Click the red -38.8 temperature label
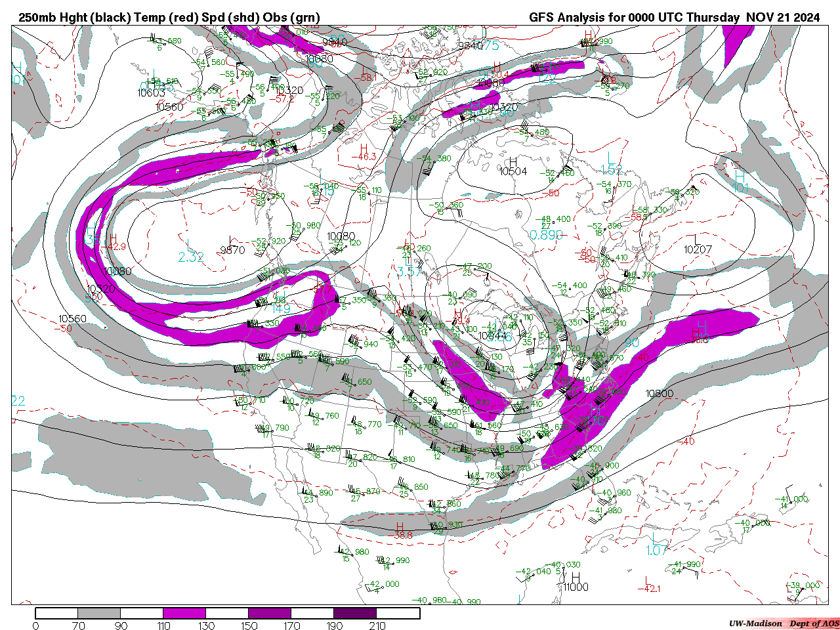 click(x=402, y=535)
